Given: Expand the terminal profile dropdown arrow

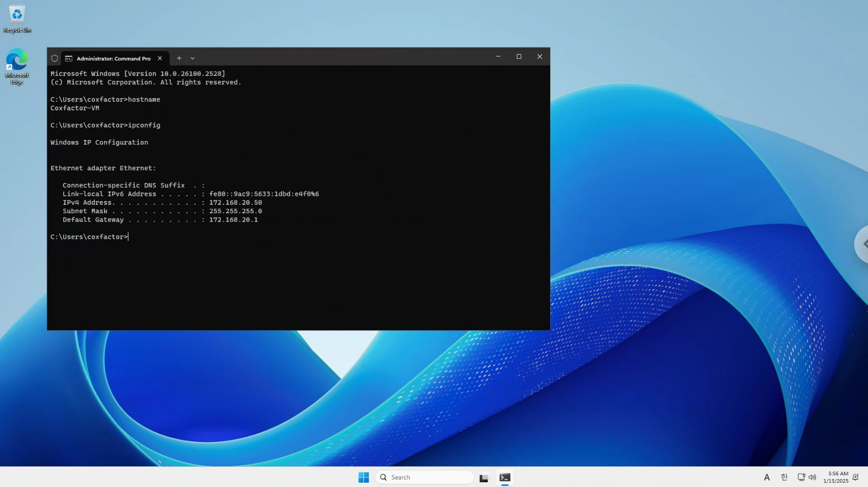Looking at the screenshot, I should [x=193, y=58].
